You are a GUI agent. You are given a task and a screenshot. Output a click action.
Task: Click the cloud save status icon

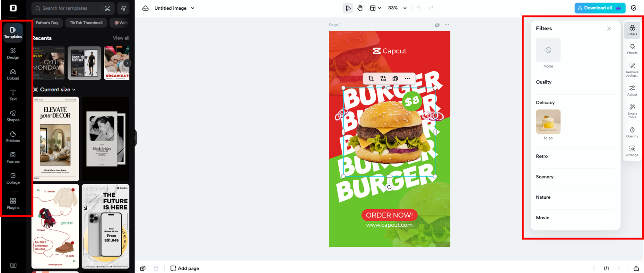(x=145, y=8)
